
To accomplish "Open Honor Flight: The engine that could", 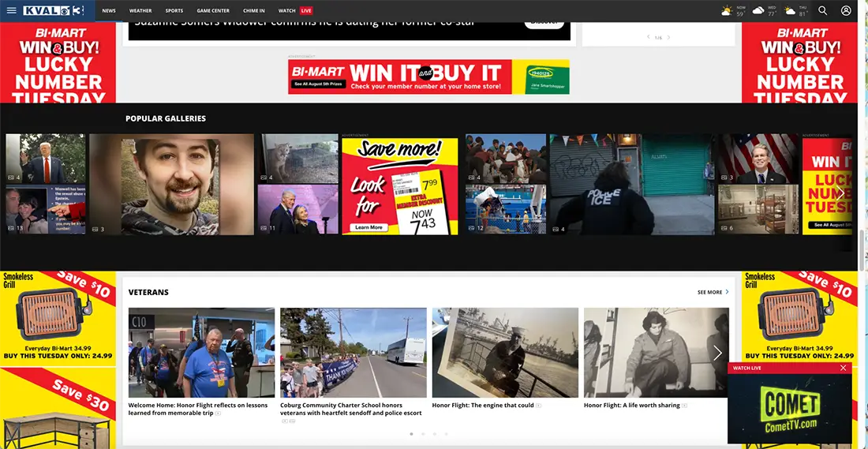I will coord(483,406).
